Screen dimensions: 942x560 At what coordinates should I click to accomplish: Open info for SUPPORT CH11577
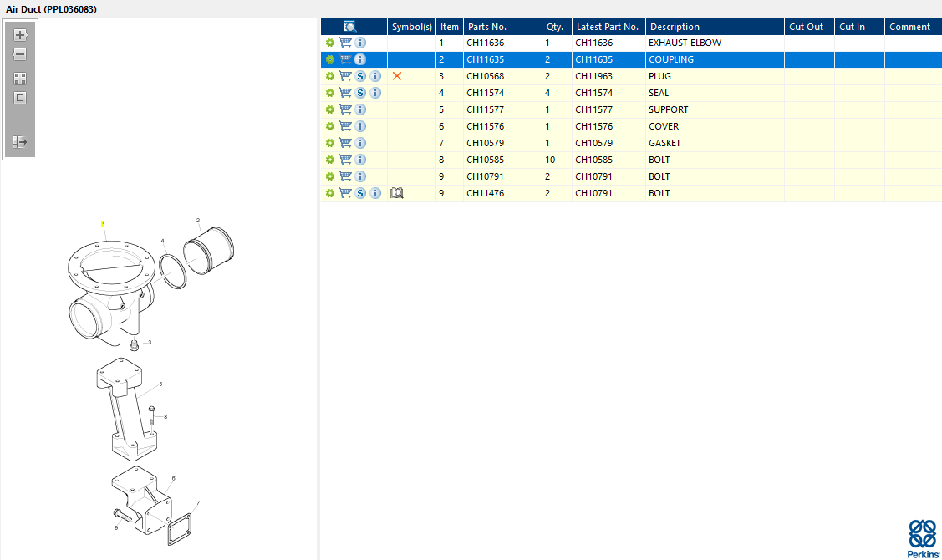pyautogui.click(x=360, y=109)
